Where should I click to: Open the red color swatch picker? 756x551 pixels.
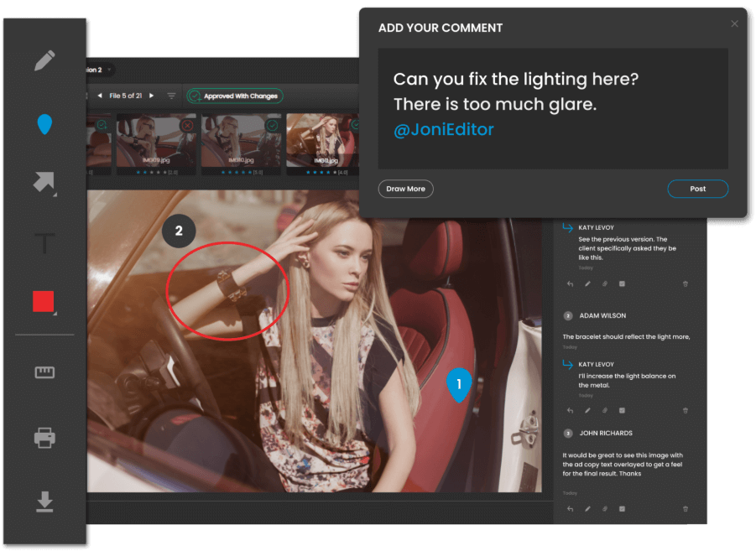(x=44, y=302)
